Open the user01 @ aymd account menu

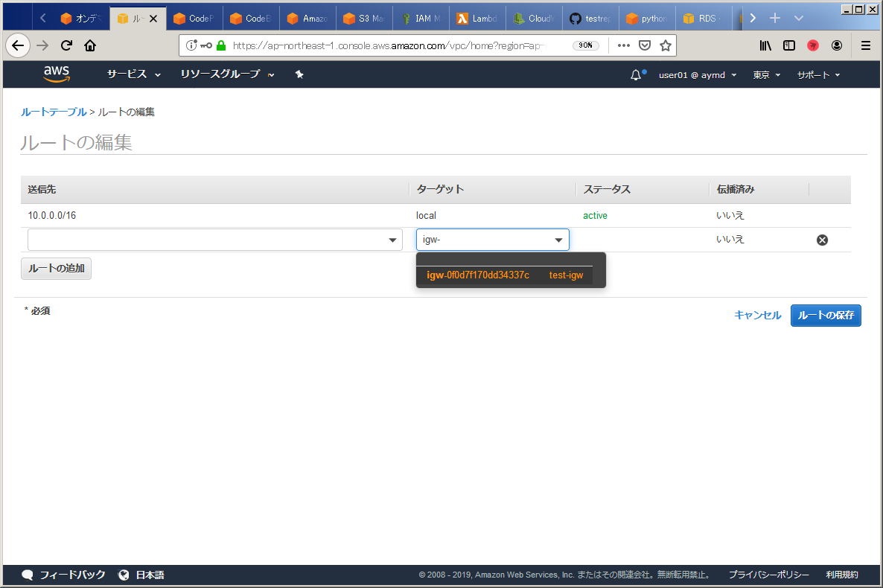coord(697,75)
